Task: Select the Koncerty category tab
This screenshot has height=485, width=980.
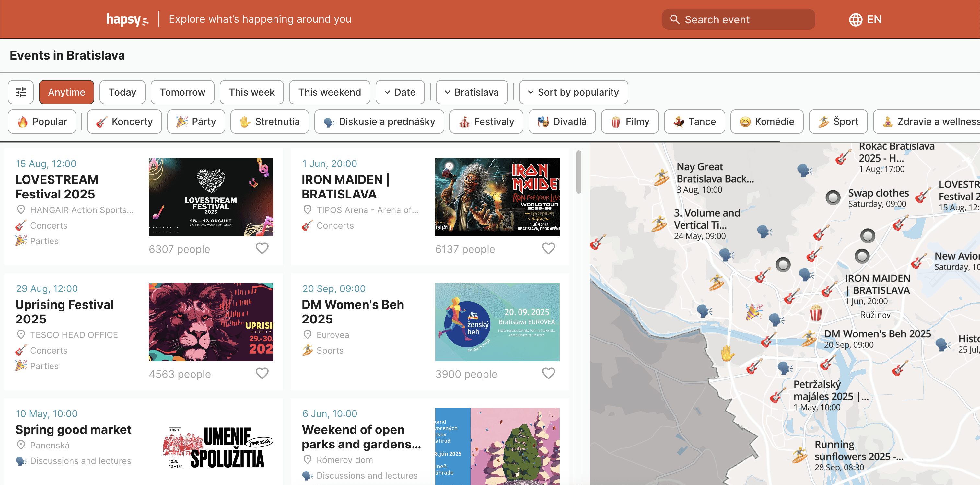Action: (124, 122)
